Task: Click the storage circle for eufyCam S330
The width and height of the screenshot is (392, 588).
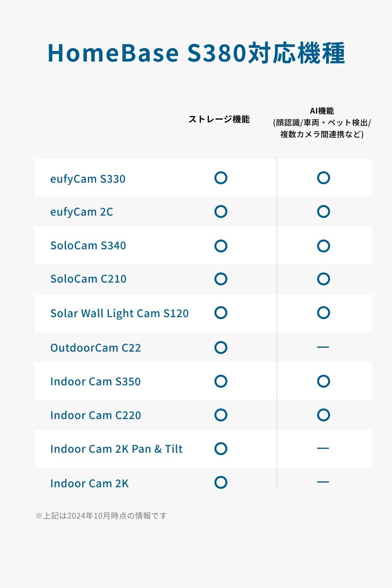Action: 221,178
